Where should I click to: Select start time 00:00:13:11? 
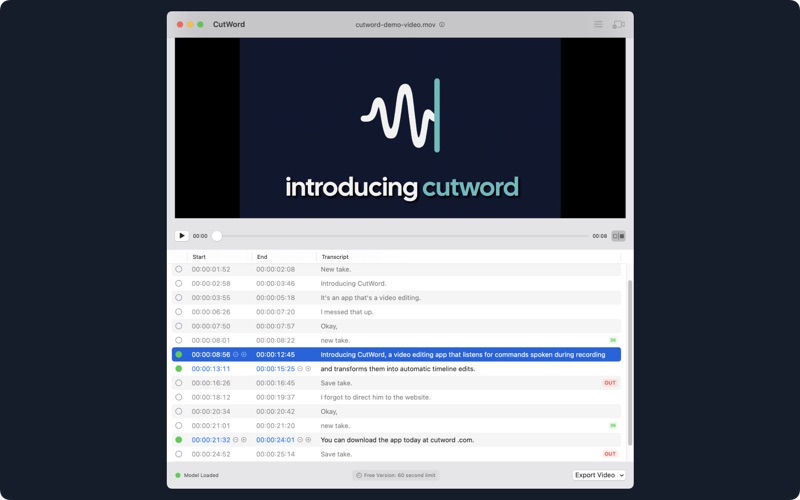[211, 368]
